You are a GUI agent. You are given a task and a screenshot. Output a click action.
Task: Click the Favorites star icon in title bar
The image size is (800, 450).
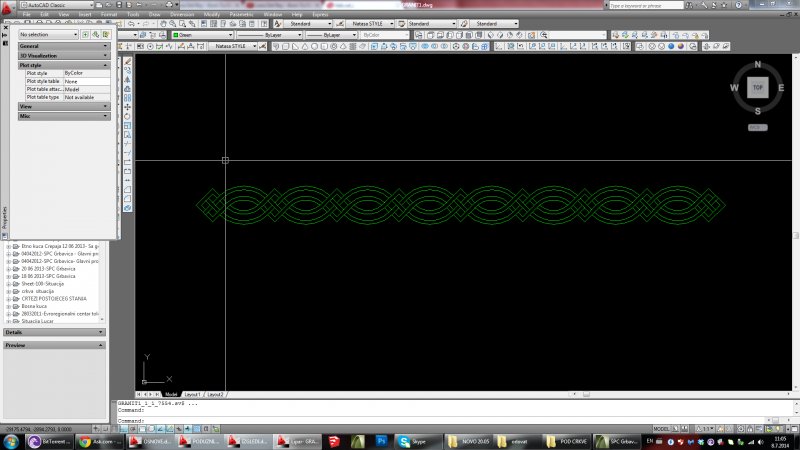tap(723, 5)
